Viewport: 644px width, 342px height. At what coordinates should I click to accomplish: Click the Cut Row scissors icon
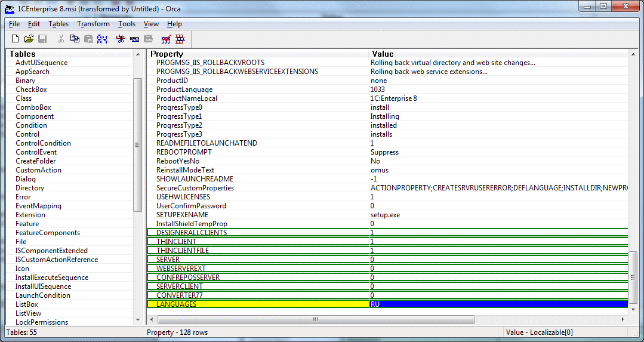pos(121,39)
